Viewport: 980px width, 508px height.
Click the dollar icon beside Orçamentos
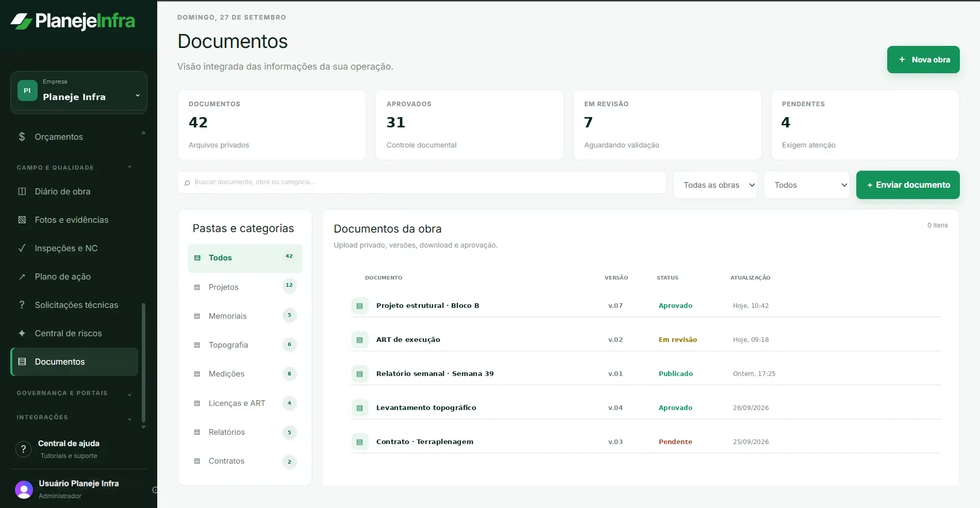click(22, 137)
